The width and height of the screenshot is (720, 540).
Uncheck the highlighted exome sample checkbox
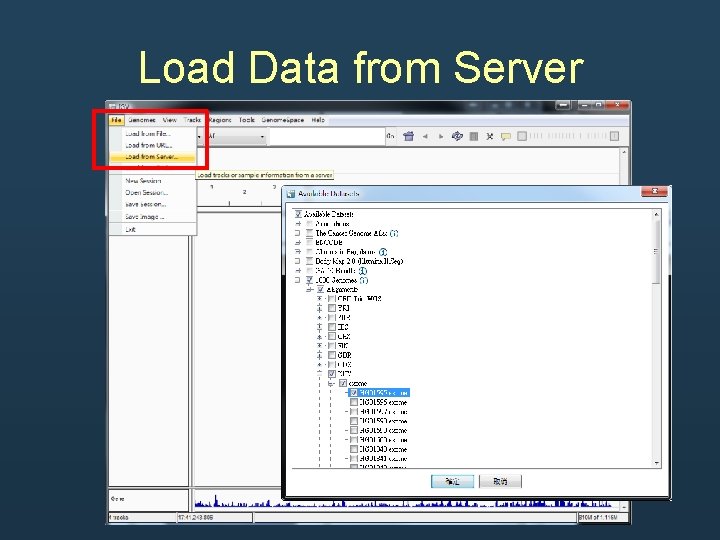[354, 393]
